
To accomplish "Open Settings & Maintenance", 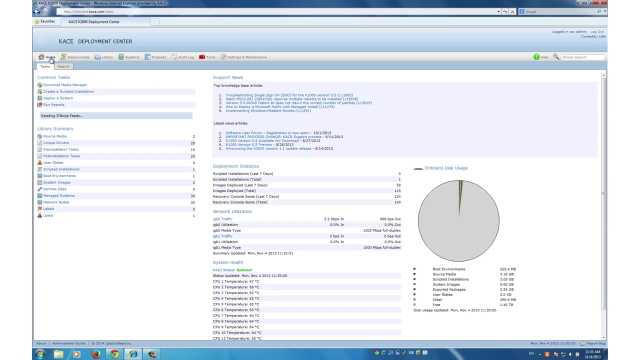I will (x=244, y=57).
